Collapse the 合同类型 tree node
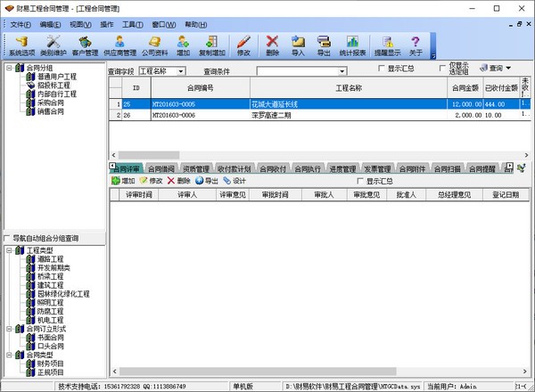 (10, 355)
